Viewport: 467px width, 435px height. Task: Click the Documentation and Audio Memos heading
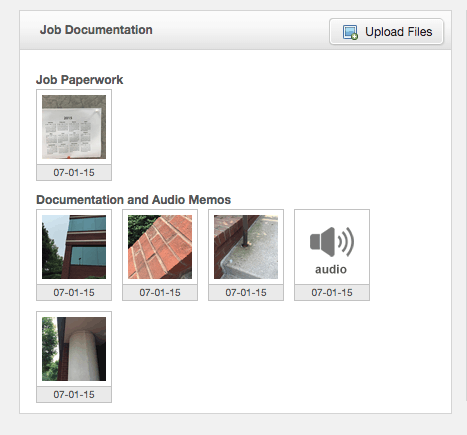point(133,200)
